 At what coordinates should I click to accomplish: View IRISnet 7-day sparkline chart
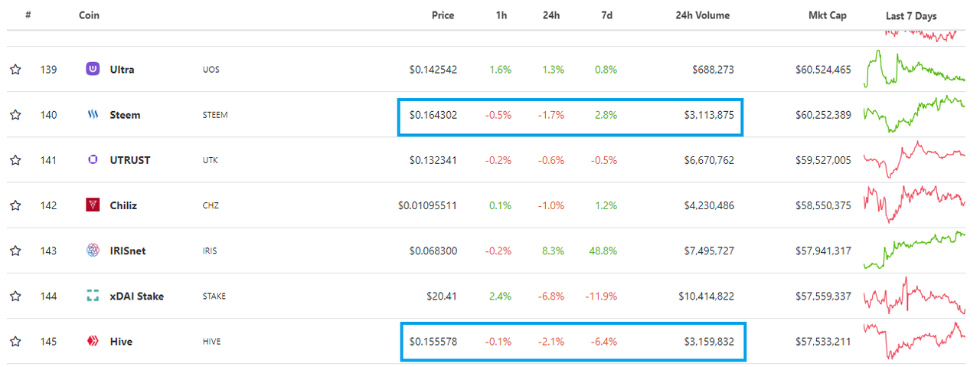[x=914, y=250]
